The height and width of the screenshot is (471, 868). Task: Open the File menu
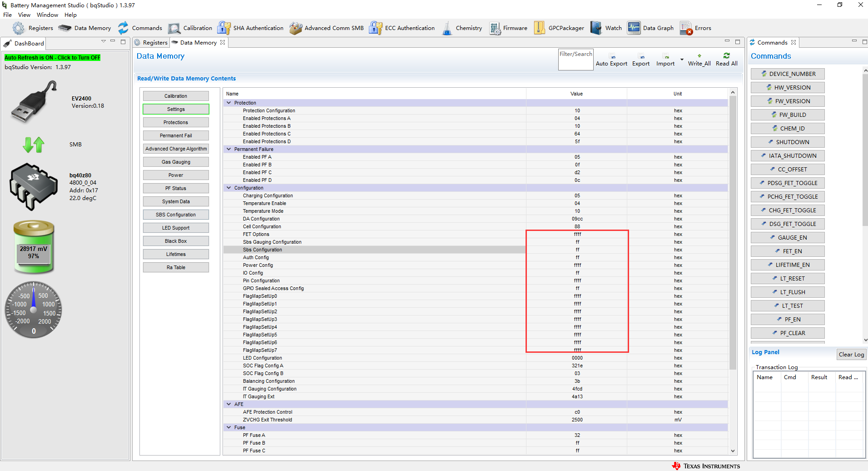[8, 15]
